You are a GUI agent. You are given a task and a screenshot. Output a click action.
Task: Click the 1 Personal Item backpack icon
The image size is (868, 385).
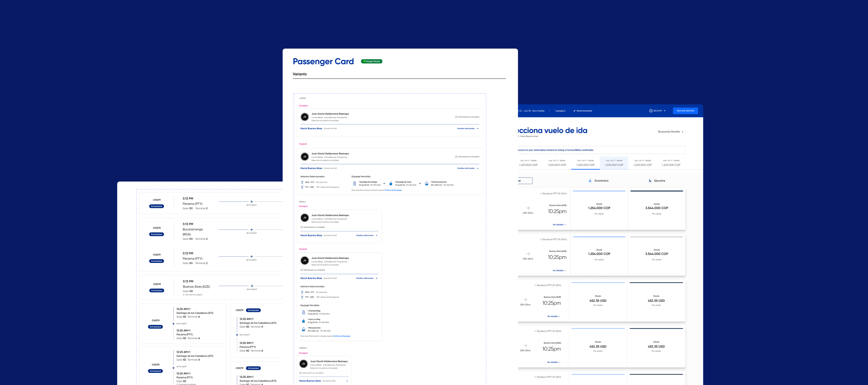[304, 329]
